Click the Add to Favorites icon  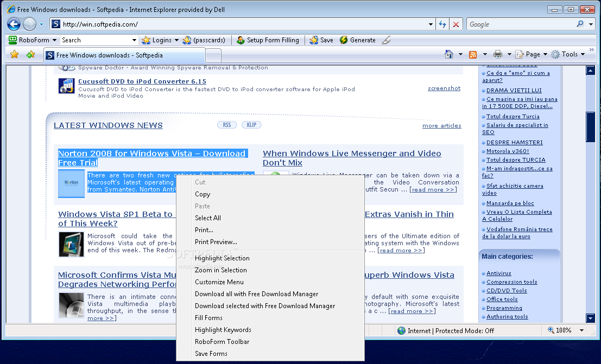30,54
